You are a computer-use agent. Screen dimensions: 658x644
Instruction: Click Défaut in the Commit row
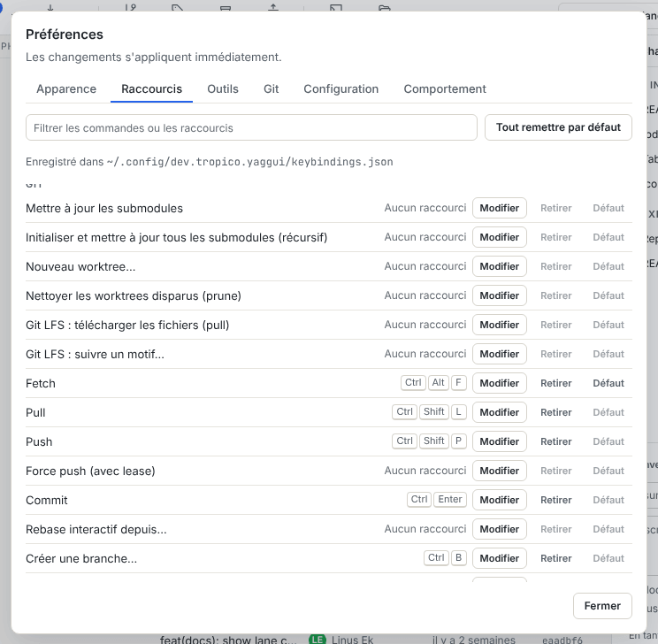tap(608, 500)
